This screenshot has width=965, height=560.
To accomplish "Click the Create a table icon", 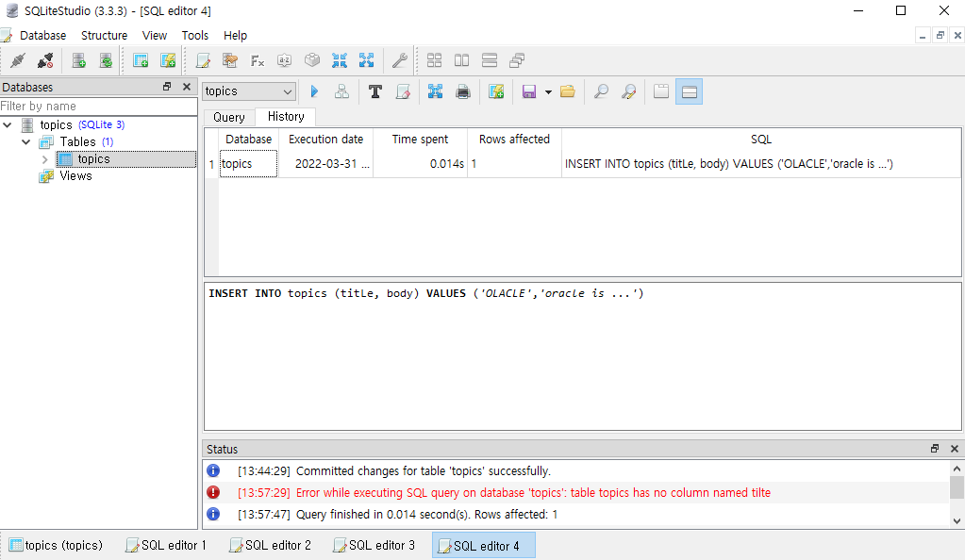I will coord(141,60).
